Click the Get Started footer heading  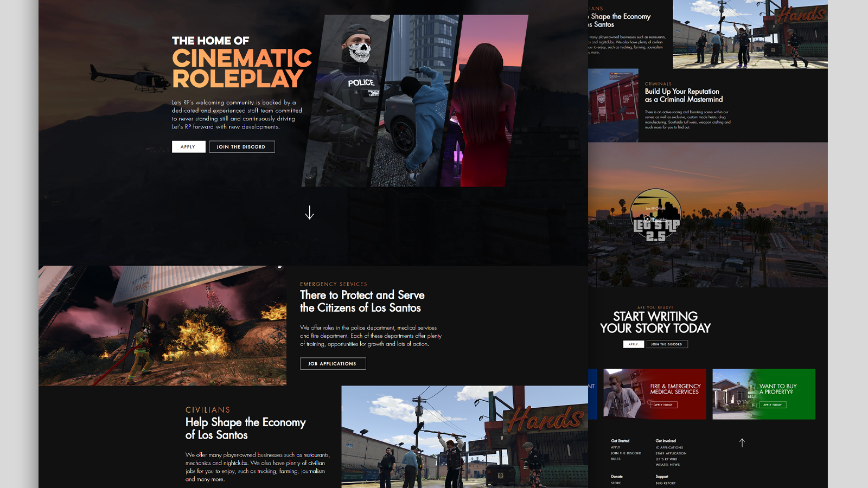pyautogui.click(x=620, y=441)
